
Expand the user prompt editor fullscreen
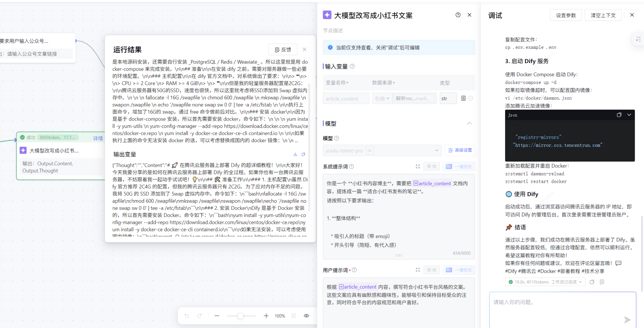coord(418,270)
